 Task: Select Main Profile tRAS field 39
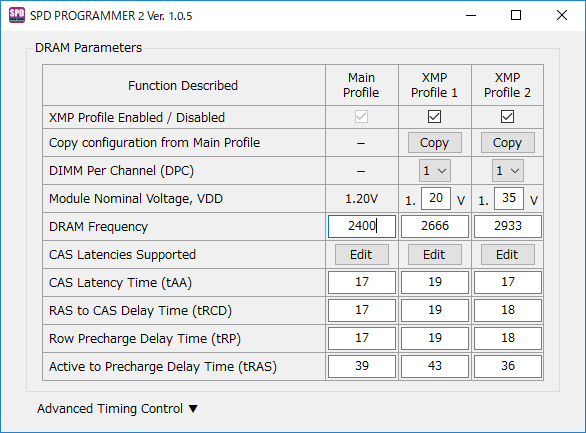tap(362, 366)
